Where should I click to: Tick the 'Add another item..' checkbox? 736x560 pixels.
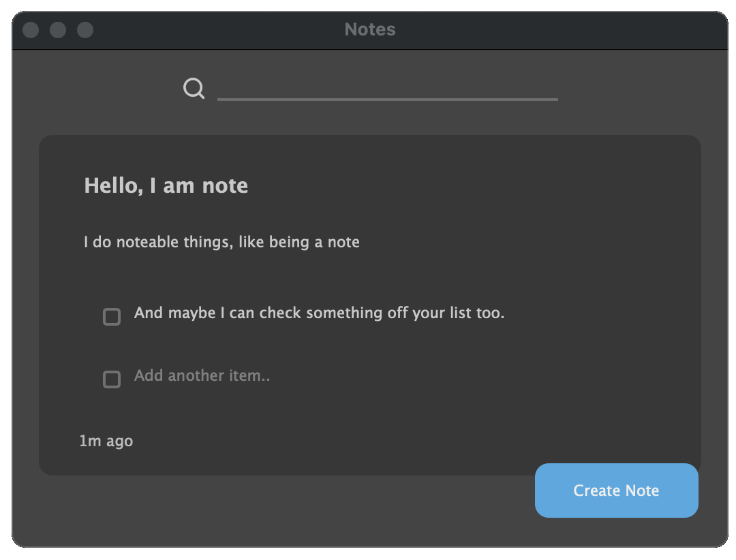click(112, 379)
